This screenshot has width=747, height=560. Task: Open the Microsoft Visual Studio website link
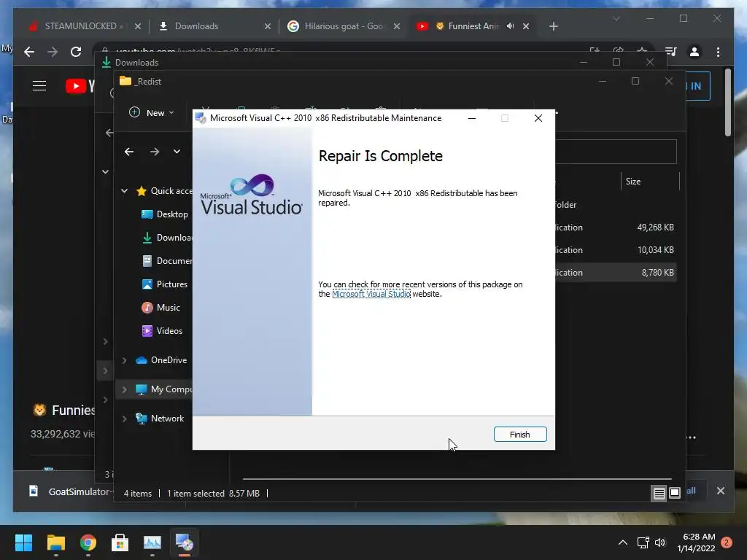371,294
